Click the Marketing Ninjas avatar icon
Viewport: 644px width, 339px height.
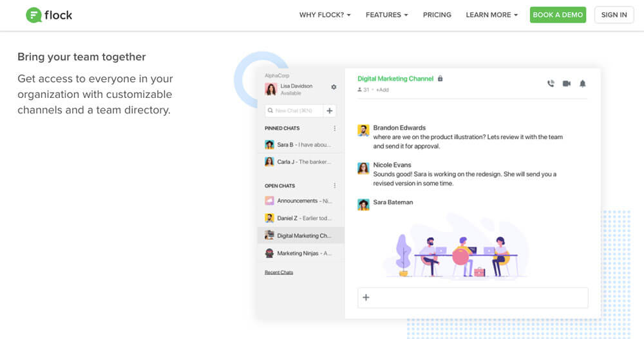[269, 253]
